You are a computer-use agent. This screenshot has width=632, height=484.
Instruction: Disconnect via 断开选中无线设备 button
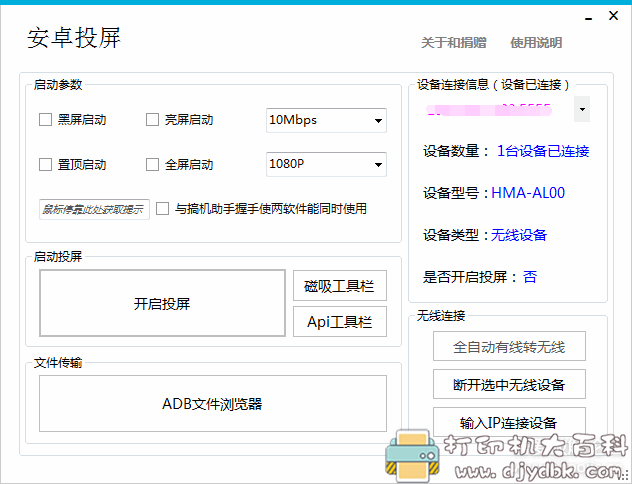click(509, 384)
